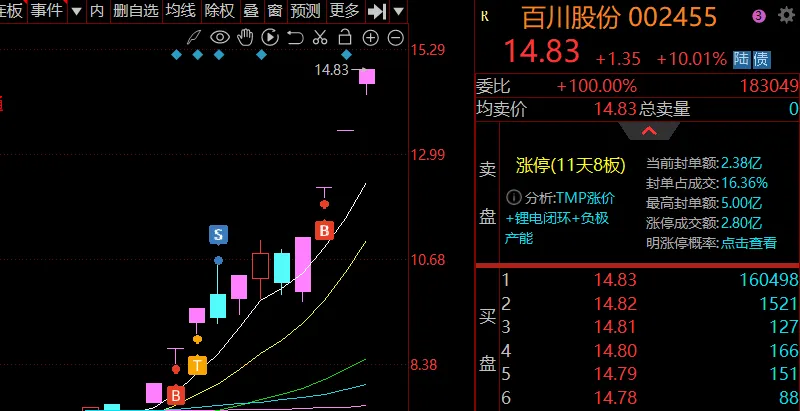Click the 陆 badge next to price change
This screenshot has height=411, width=800.
[x=741, y=59]
